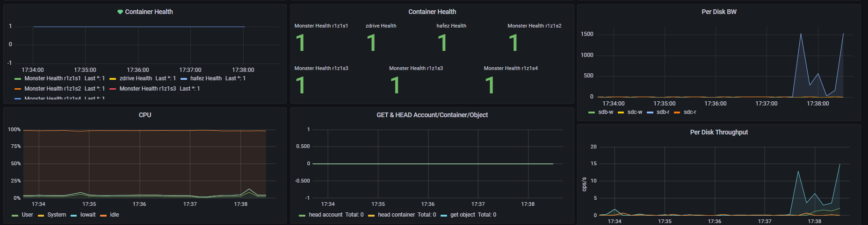Click the yellow head container legend color marker
This screenshot has height=225, width=868.
pyautogui.click(x=371, y=215)
